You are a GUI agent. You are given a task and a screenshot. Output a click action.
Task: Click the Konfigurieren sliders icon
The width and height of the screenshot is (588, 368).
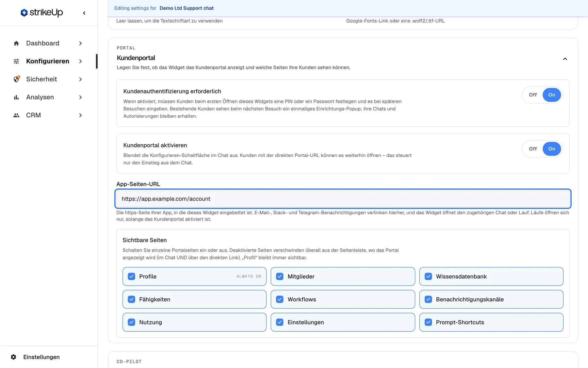16,61
